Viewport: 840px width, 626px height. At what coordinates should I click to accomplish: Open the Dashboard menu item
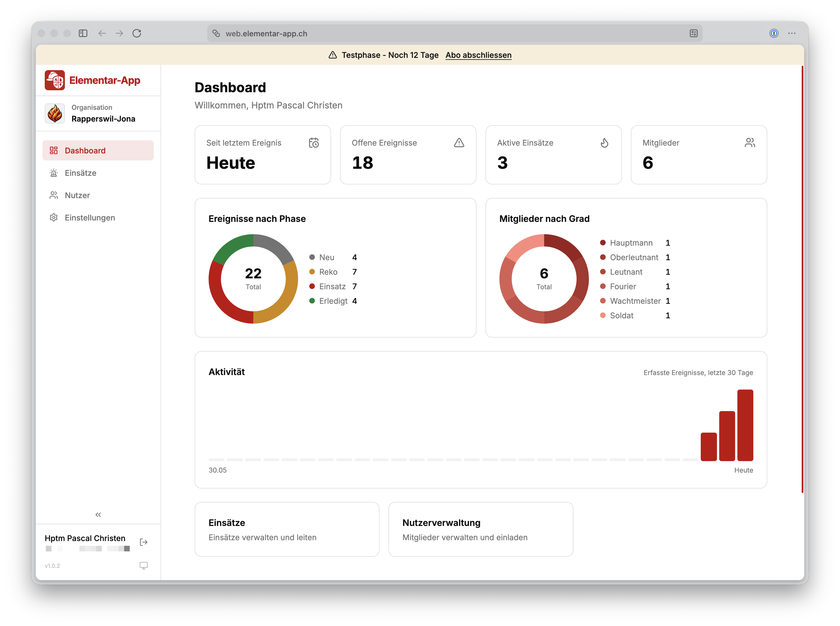pyautogui.click(x=98, y=150)
